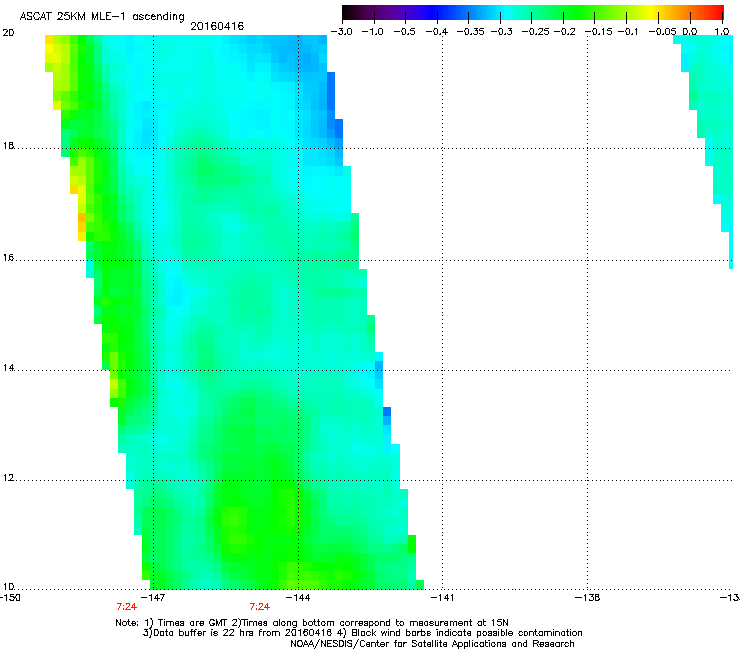Click the -0.4 colorbar label

(x=437, y=32)
